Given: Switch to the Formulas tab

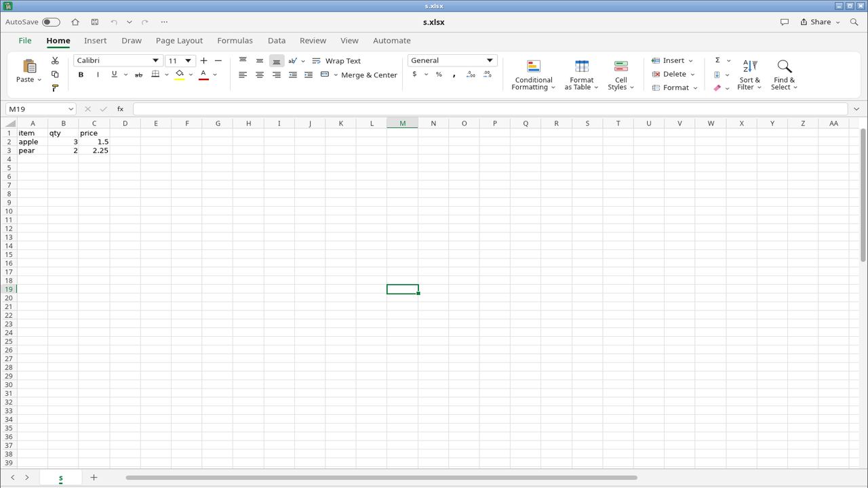Looking at the screenshot, I should [x=235, y=41].
